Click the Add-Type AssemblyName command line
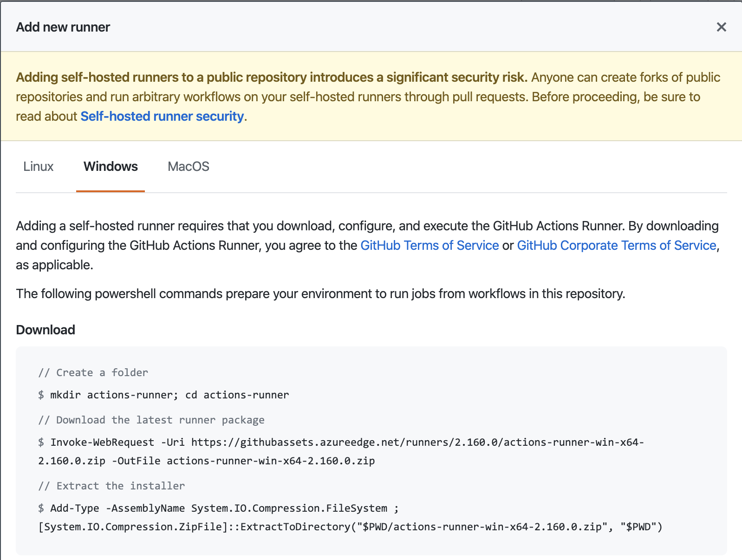This screenshot has height=560, width=742. 218,508
